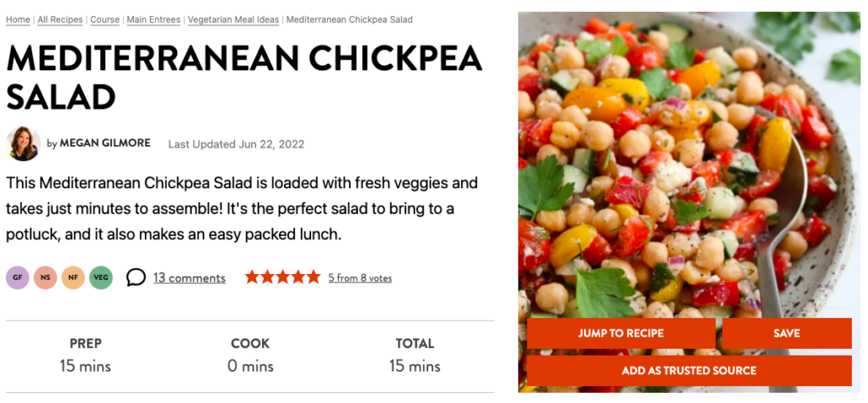Image resolution: width=868 pixels, height=403 pixels.
Task: Open the All Recipes breadcrumb
Action: point(60,20)
